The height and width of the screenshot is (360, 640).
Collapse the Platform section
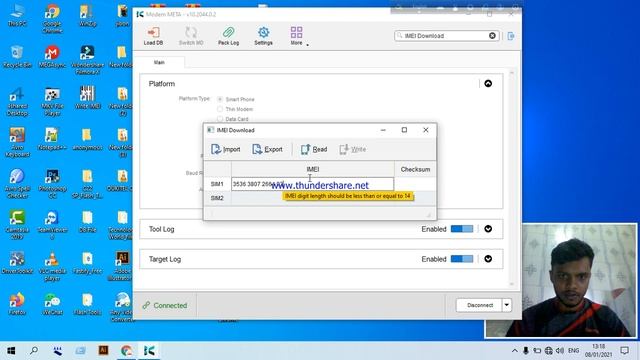click(x=488, y=84)
